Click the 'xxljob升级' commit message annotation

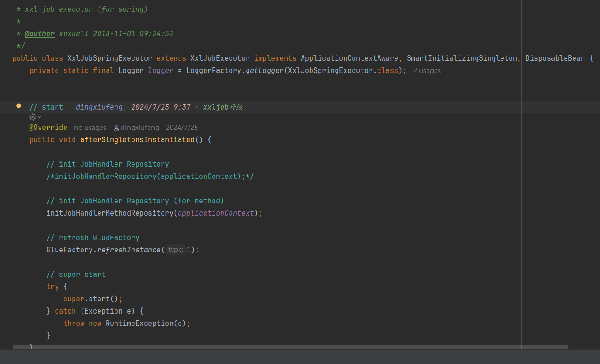click(x=223, y=107)
